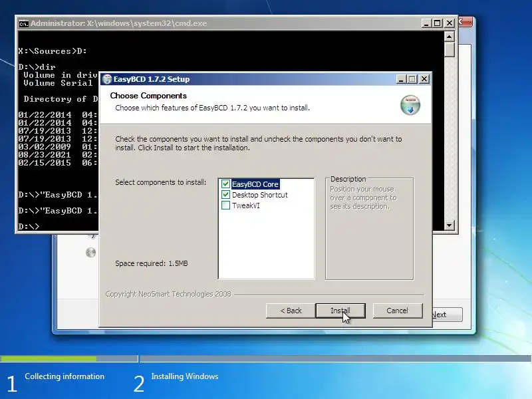Click the Choose Components heading
Image resolution: width=532 pixels, height=399 pixels.
pos(148,96)
